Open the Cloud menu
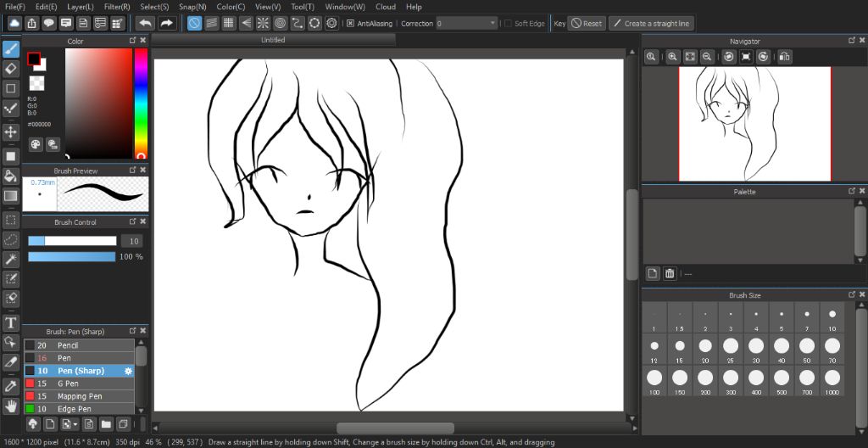Image resolution: width=868 pixels, height=448 pixels. click(x=386, y=7)
